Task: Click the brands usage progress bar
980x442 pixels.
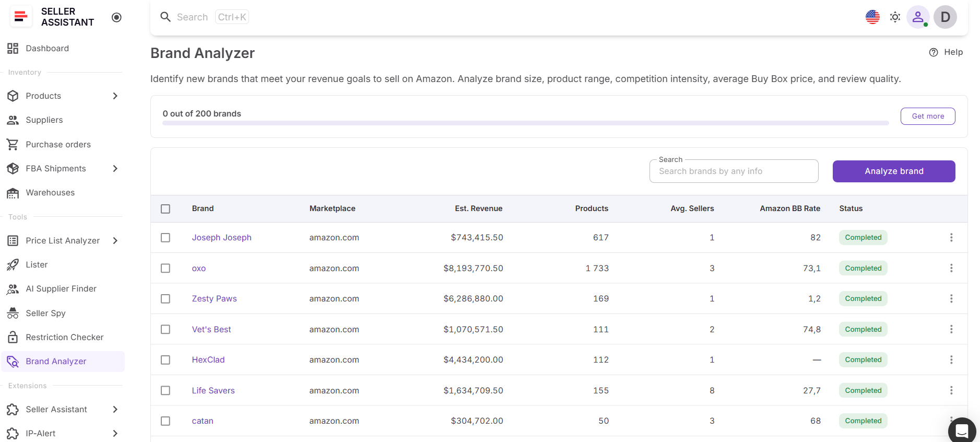Action: 526,123
